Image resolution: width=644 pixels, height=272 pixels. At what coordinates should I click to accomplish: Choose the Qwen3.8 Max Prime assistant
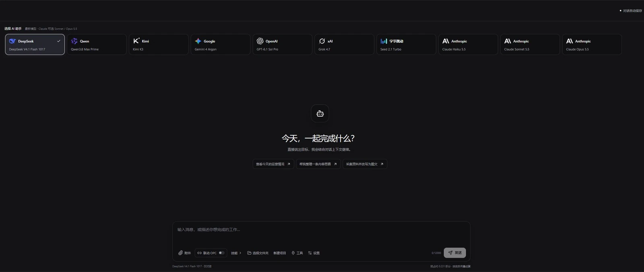97,44
